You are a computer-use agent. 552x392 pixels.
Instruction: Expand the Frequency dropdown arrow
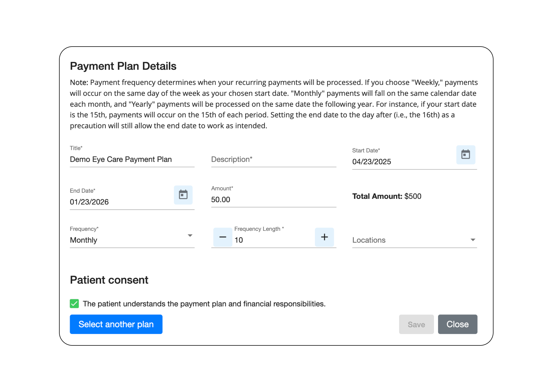click(190, 236)
